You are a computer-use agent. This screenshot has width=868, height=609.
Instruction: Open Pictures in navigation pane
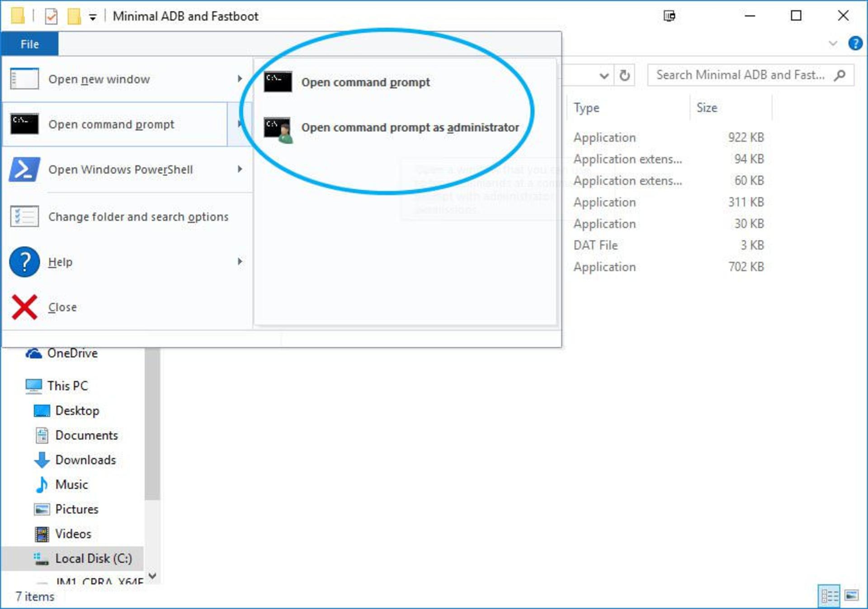[76, 509]
